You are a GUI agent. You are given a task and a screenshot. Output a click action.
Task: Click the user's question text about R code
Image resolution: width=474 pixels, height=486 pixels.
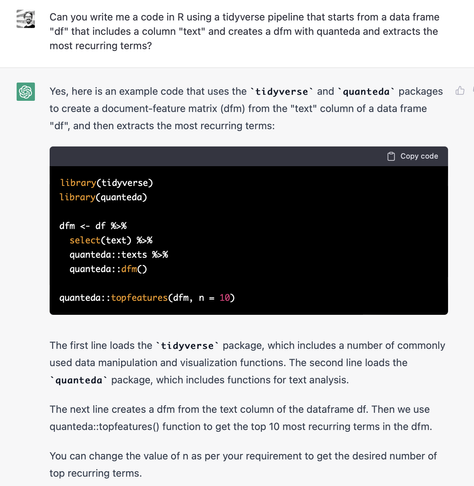244,31
